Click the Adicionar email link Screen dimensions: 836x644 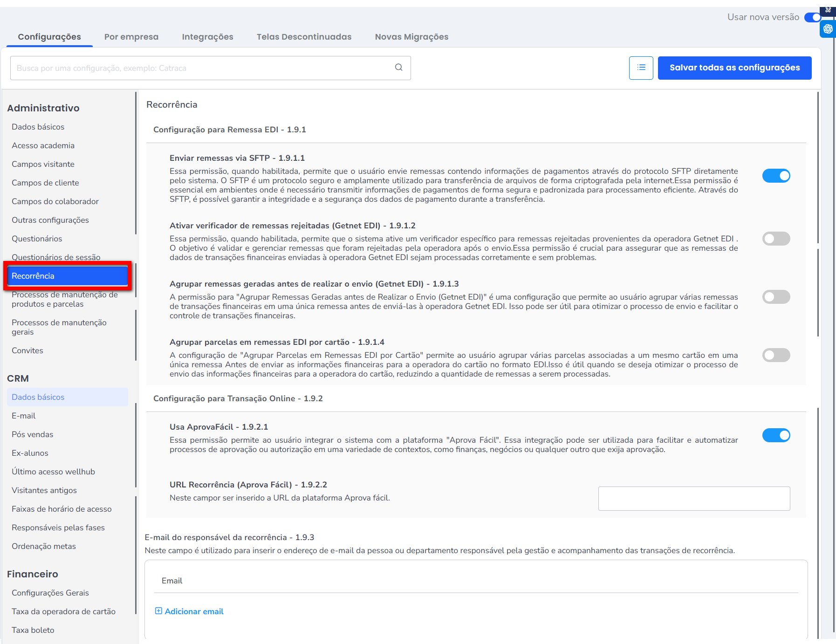(x=194, y=611)
